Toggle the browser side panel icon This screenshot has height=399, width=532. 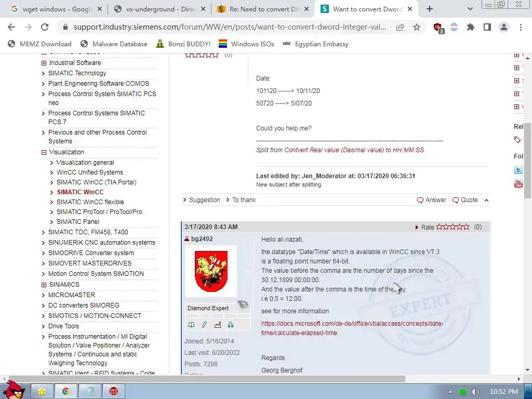[487, 27]
